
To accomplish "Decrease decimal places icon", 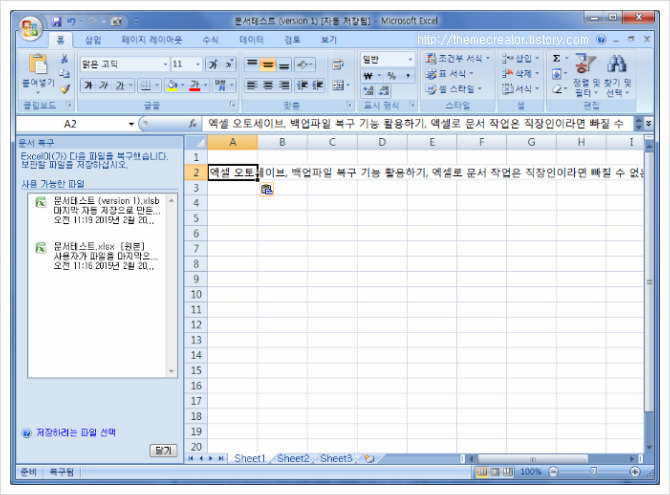I will coord(384,90).
